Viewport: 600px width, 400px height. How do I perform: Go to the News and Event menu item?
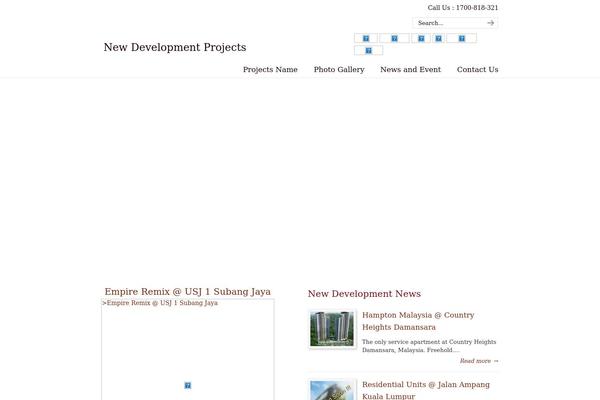(x=411, y=69)
